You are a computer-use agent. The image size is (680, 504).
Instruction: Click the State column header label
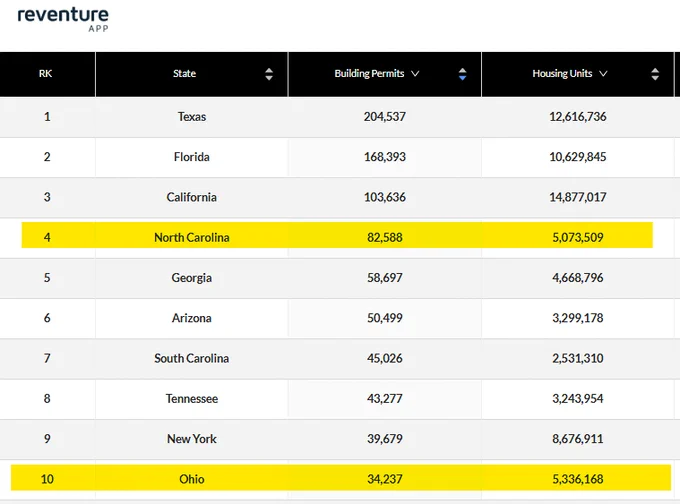[184, 74]
